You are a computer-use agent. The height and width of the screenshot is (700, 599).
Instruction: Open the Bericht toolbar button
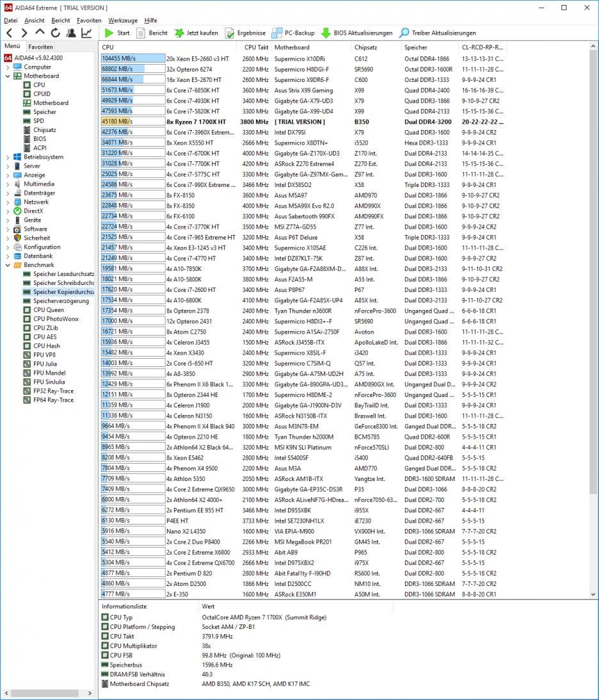click(152, 33)
